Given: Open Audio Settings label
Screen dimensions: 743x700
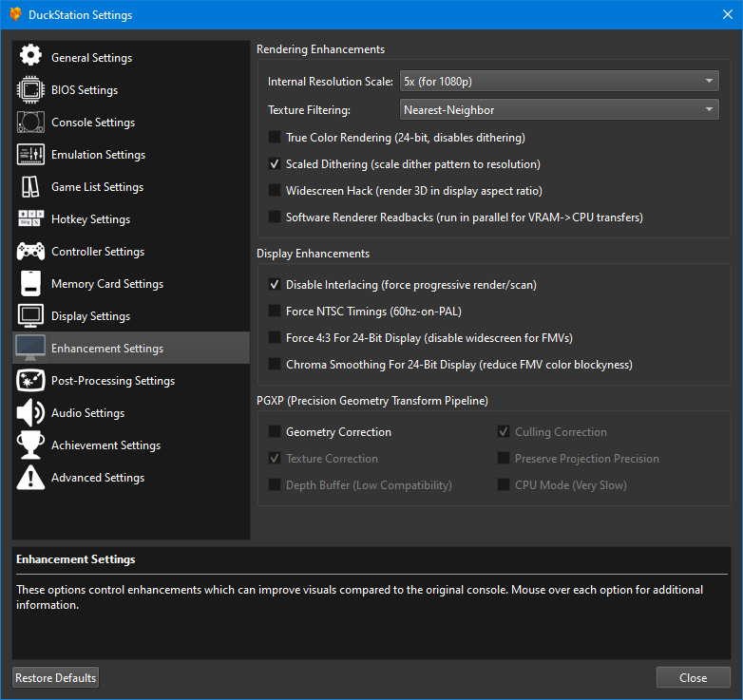Looking at the screenshot, I should click(x=87, y=413).
